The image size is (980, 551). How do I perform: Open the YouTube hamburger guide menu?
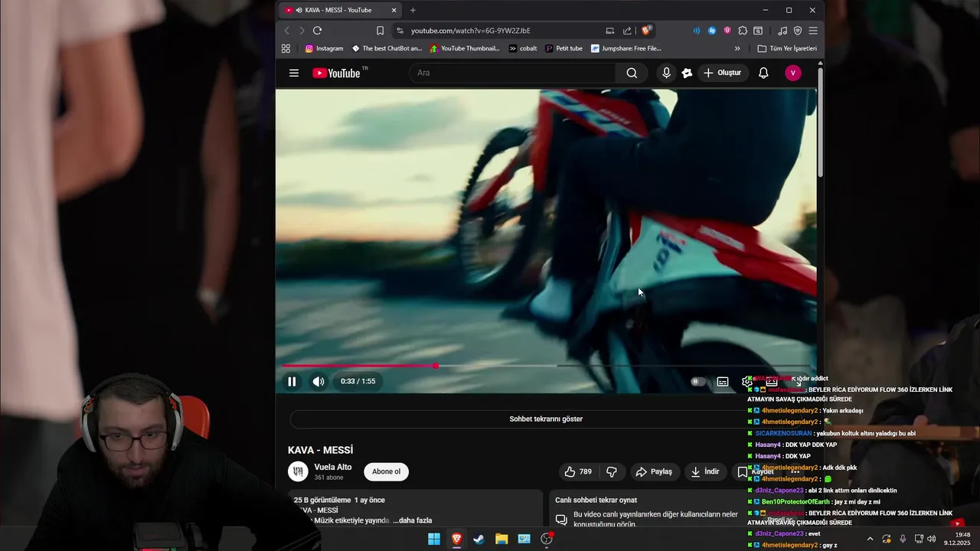[294, 73]
